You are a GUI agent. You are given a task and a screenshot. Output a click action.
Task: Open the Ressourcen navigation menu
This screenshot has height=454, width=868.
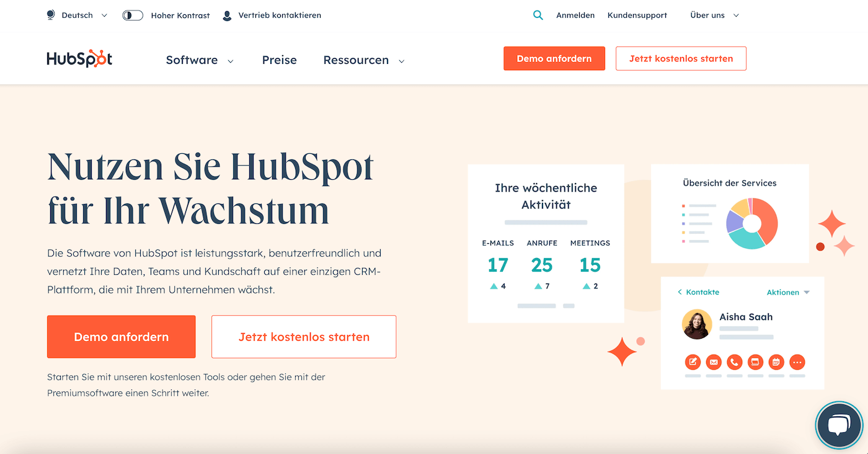tap(356, 60)
